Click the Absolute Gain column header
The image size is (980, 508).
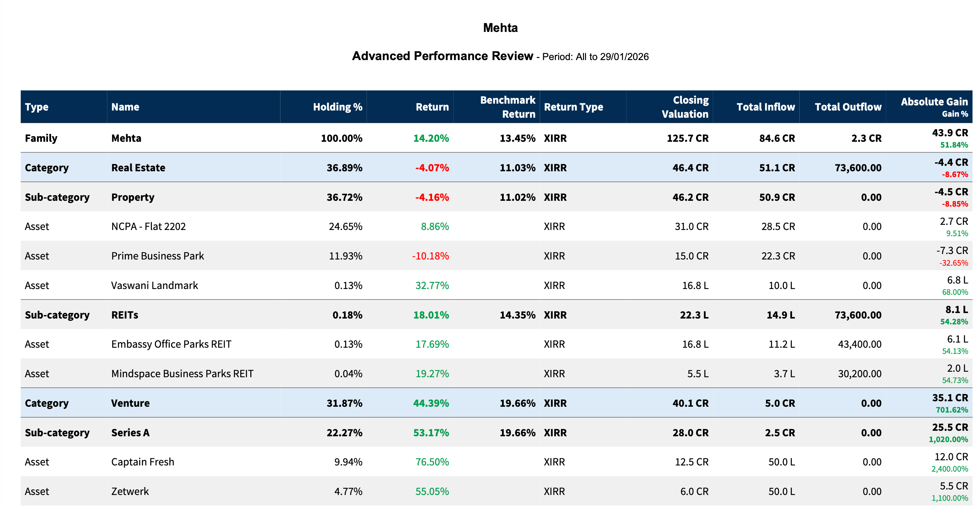point(934,102)
